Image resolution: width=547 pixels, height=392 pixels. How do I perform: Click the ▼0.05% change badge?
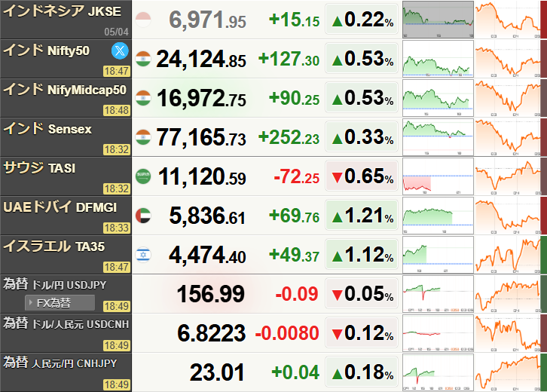point(362,294)
